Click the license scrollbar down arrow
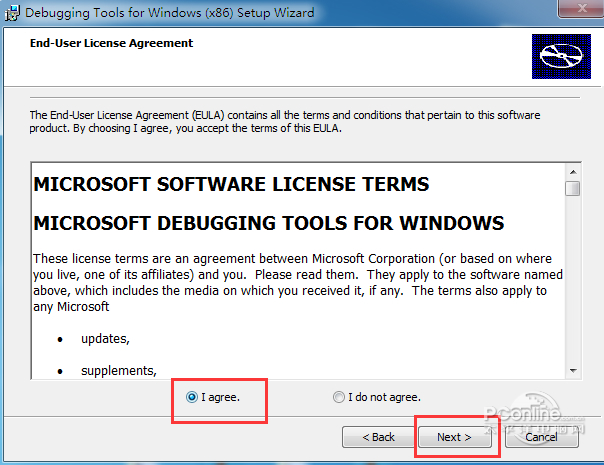The height and width of the screenshot is (465, 604). click(x=573, y=371)
